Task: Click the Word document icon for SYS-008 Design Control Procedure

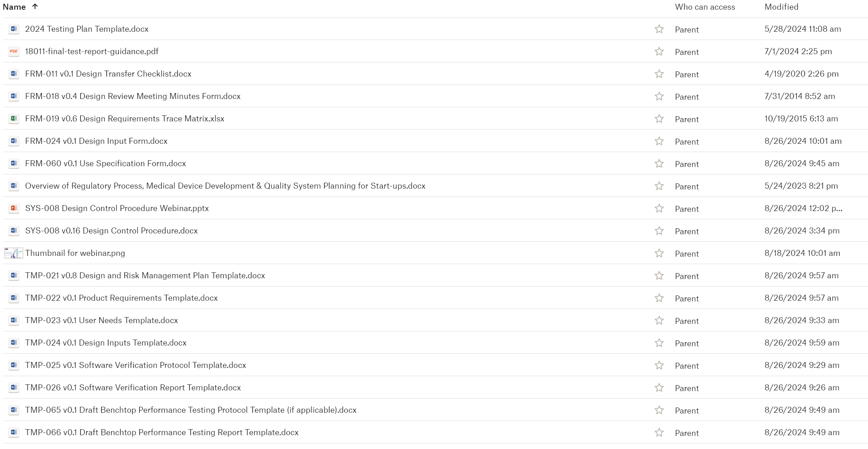Action: [x=14, y=231]
